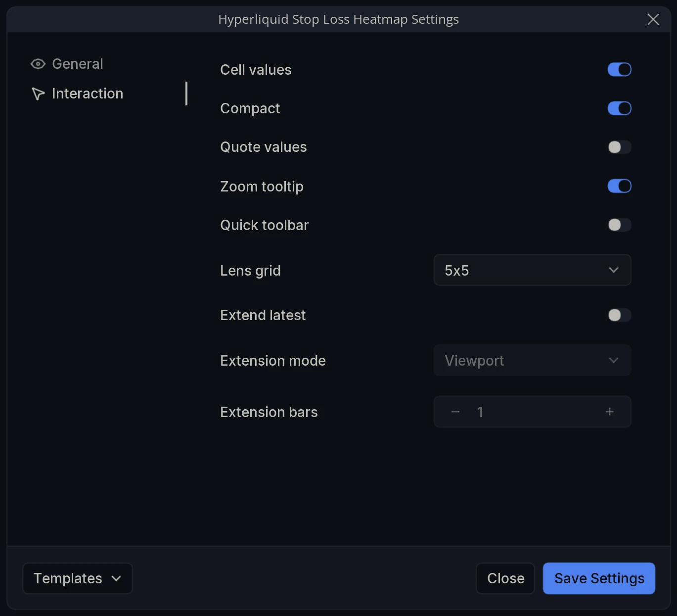Viewport: 677px width, 616px height.
Task: Click the Close button
Action: [x=505, y=578]
